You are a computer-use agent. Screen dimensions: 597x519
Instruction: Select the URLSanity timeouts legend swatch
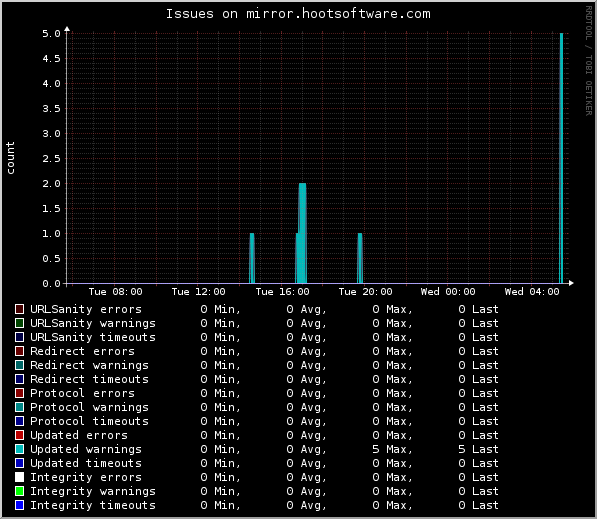19,337
